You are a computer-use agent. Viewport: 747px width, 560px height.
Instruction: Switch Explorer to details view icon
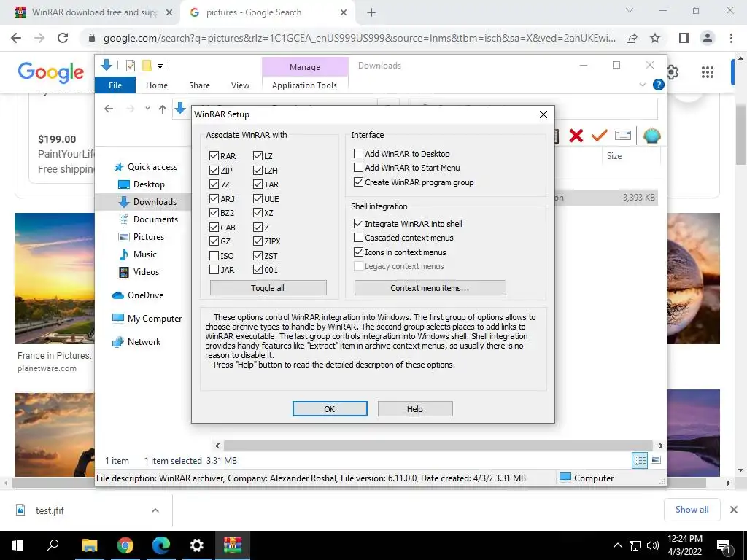click(640, 460)
